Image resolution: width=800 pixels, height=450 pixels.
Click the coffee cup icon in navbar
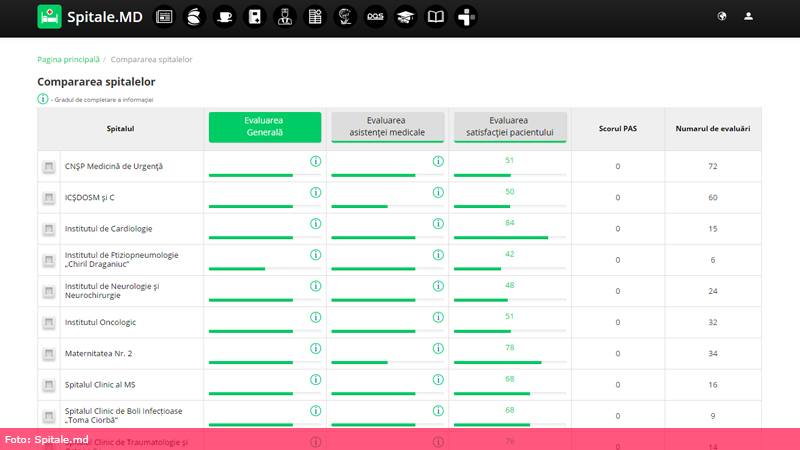225,16
